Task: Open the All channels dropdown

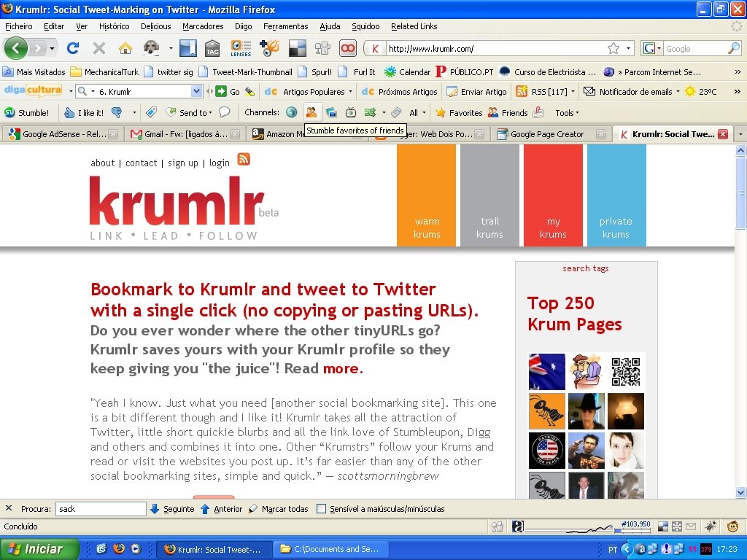Action: (418, 113)
